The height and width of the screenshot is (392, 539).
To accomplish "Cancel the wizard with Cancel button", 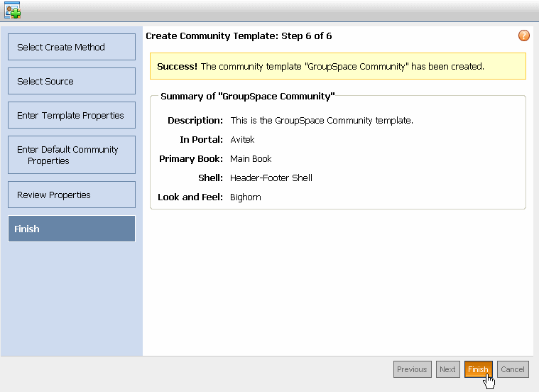I will coord(513,369).
